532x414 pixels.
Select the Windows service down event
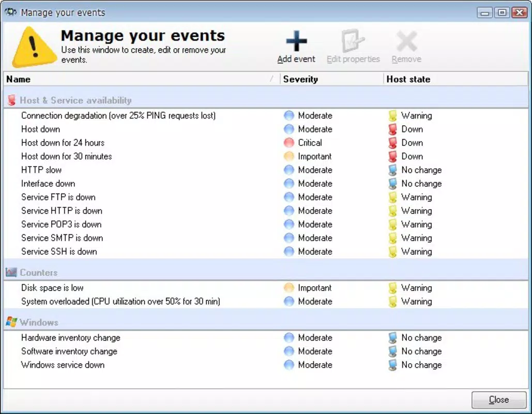pyautogui.click(x=266, y=365)
